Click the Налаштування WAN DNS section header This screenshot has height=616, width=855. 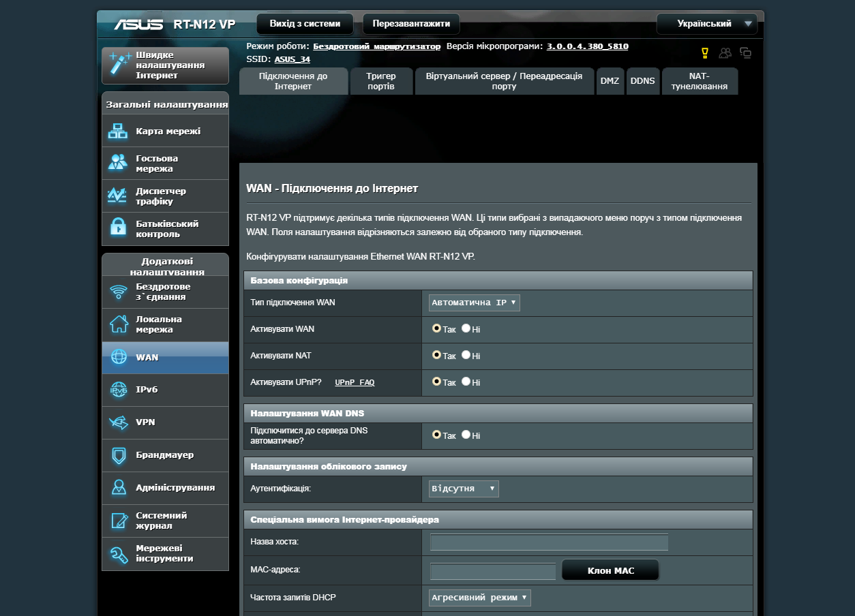pos(498,413)
